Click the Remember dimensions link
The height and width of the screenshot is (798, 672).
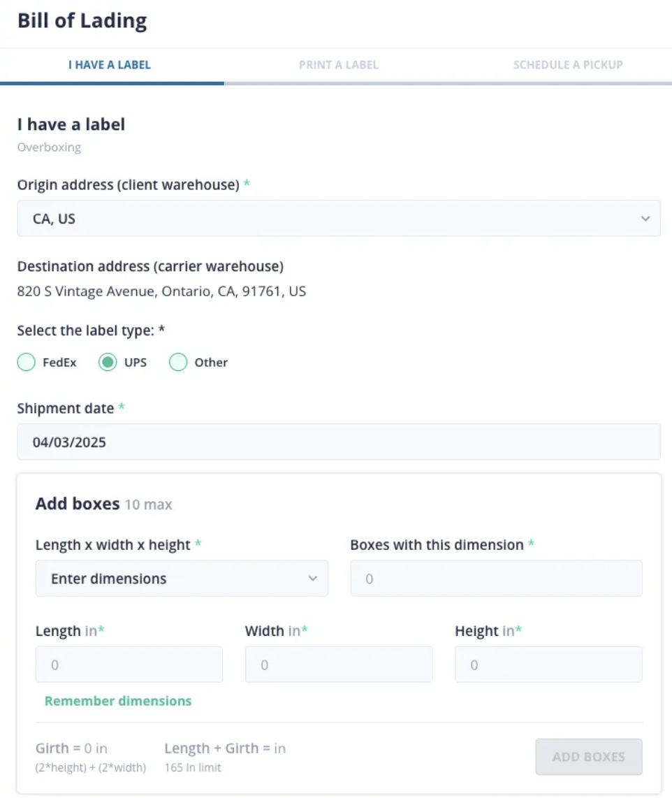[118, 701]
